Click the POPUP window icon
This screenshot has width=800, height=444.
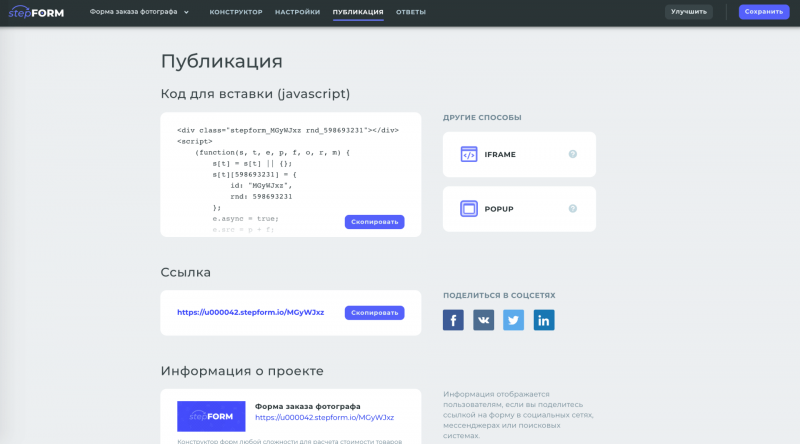point(469,209)
